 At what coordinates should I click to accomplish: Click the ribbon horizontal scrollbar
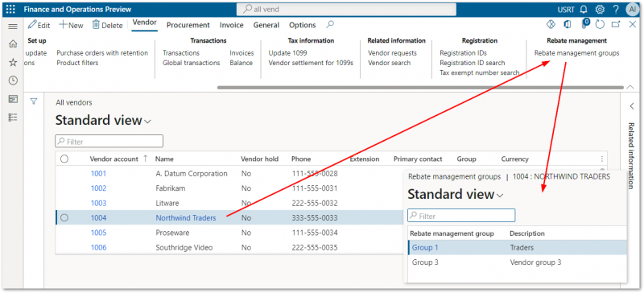point(420,87)
